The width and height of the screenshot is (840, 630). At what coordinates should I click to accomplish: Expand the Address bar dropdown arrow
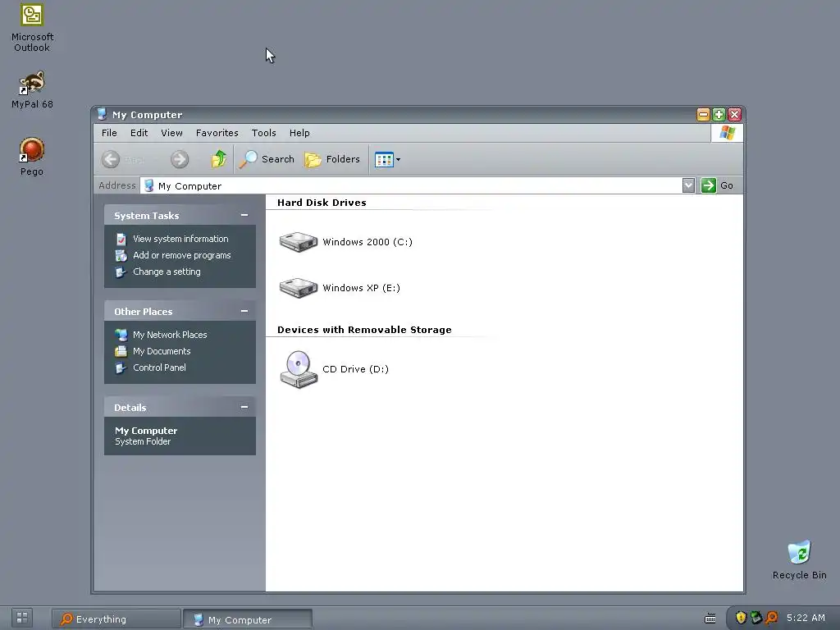[x=688, y=185]
